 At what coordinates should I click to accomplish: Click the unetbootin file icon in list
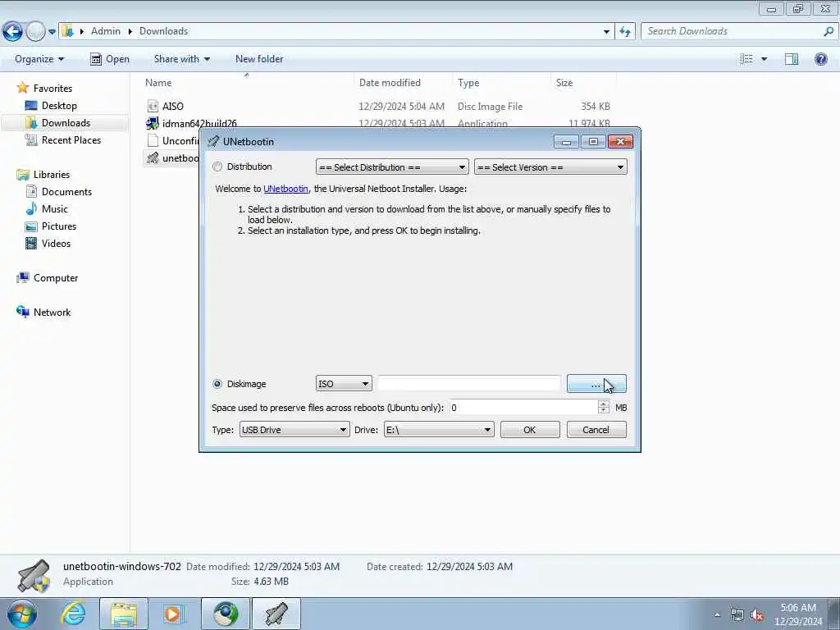pos(153,158)
